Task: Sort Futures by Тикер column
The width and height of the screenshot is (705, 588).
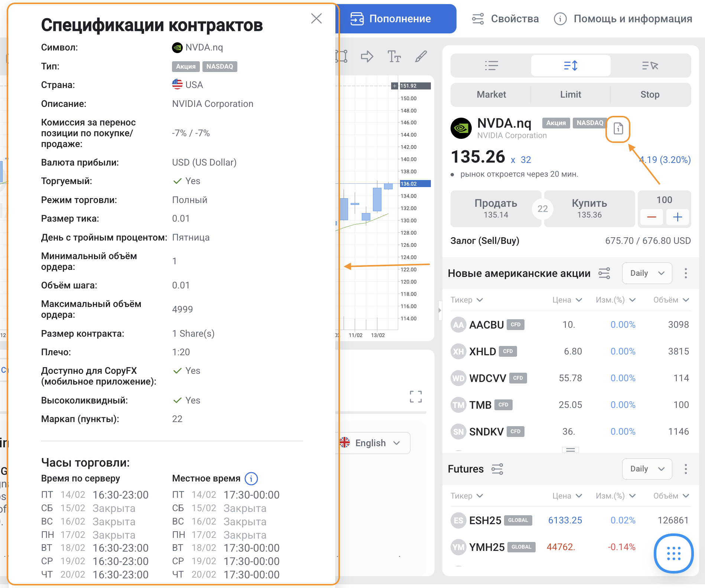Action: 467,496
